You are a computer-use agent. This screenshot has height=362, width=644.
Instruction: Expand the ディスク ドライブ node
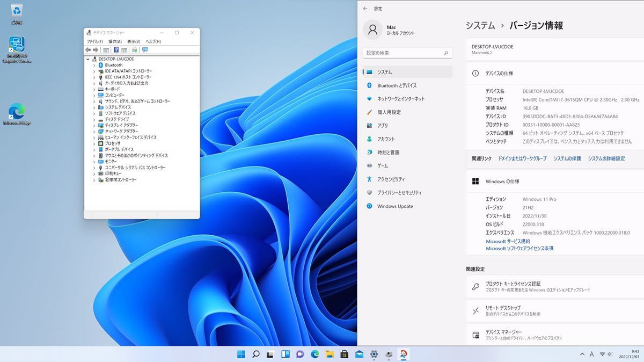coord(94,119)
